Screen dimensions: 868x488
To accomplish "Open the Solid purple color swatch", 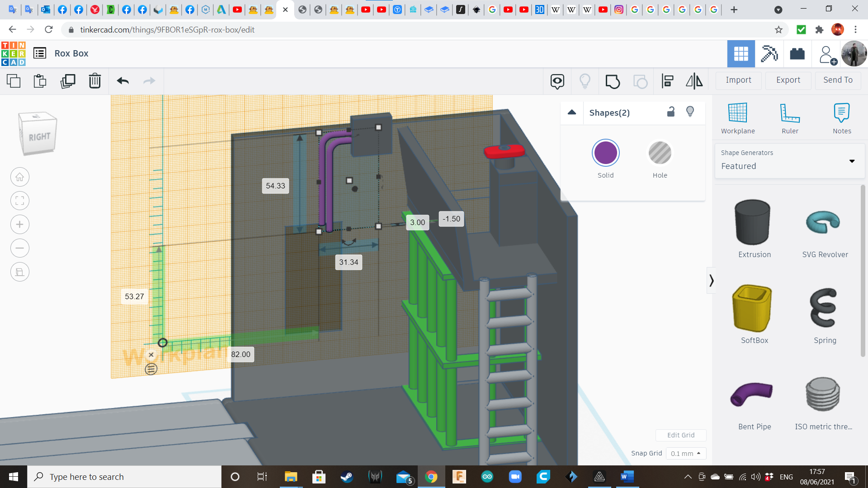I will click(x=605, y=153).
